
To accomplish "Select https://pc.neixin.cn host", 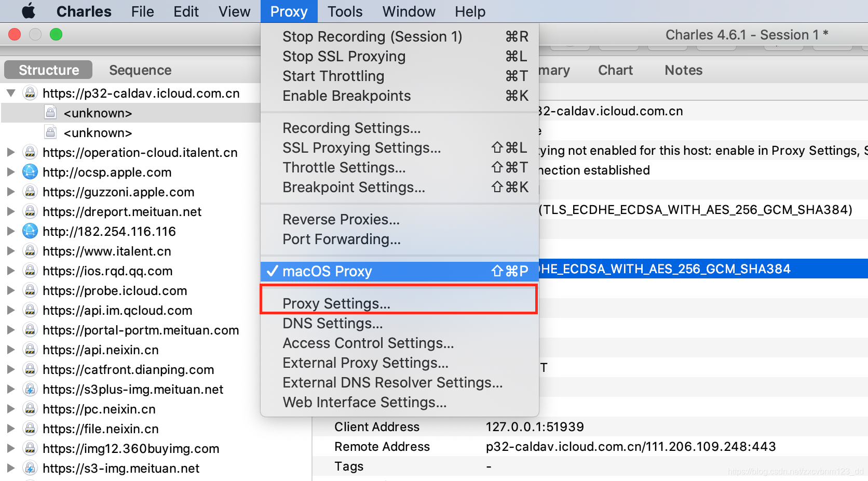I will pos(99,409).
